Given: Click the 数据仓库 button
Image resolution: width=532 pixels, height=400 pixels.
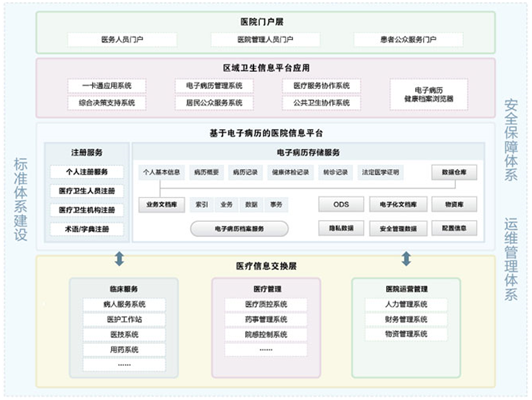Looking at the screenshot, I should coord(454,172).
